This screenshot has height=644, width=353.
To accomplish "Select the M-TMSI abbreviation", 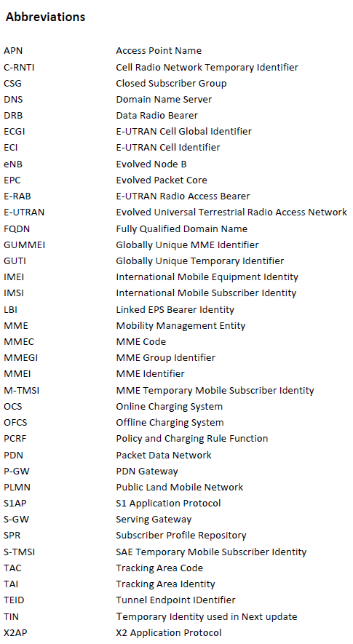I will pos(21,390).
